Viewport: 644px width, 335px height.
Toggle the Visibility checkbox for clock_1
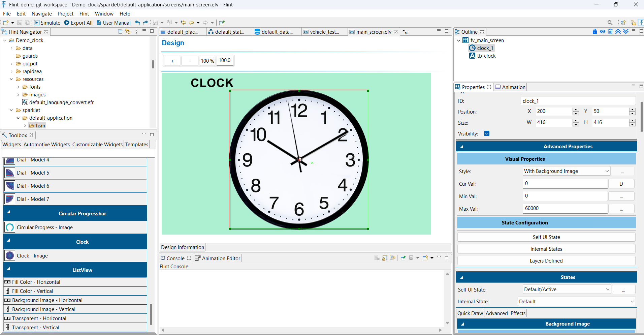tap(486, 133)
